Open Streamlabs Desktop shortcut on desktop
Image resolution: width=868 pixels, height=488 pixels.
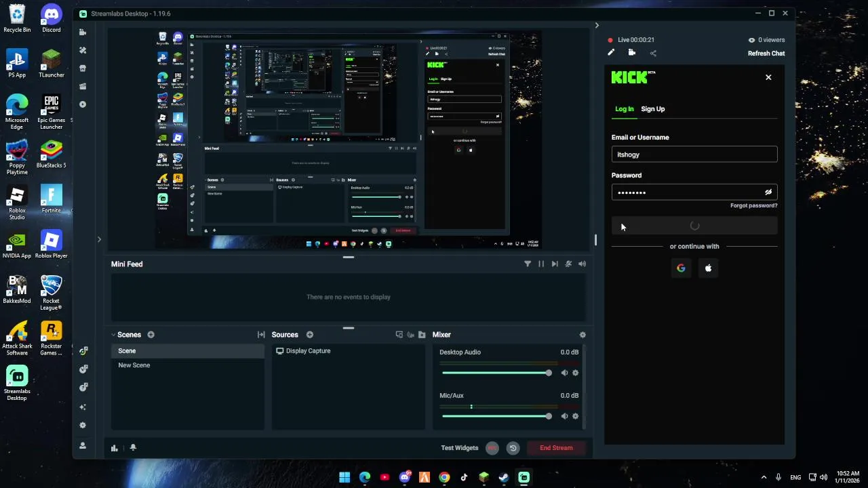tap(17, 383)
